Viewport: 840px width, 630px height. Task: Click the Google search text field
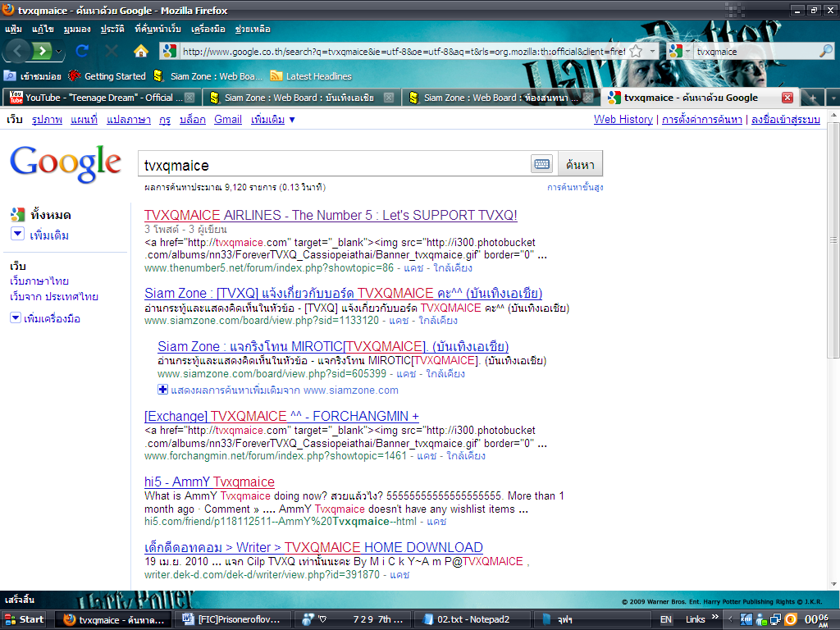pos(335,164)
